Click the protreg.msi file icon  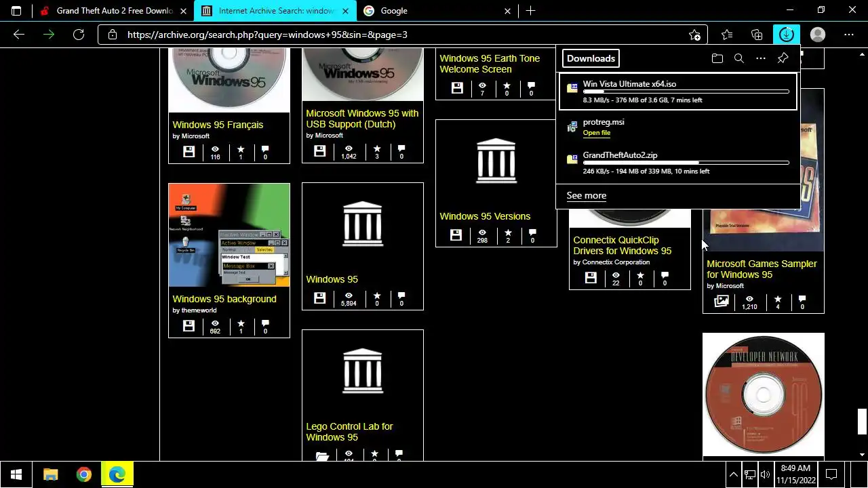tap(572, 125)
